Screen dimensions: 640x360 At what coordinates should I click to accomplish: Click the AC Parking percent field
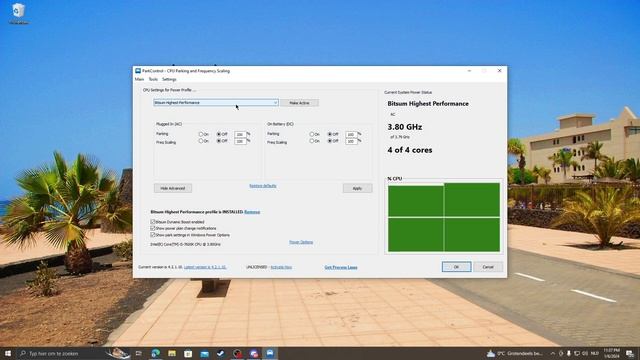point(240,134)
